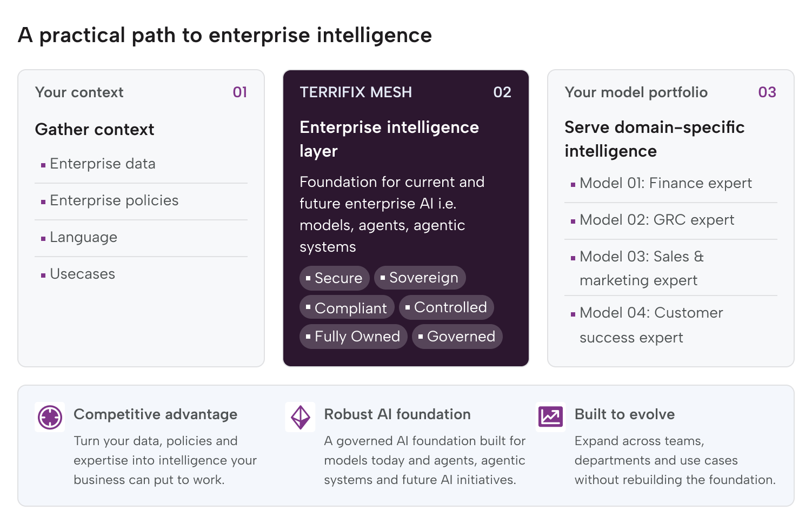Select the Sovereign tag pill
Screen dimensions: 812x524
pyautogui.click(x=420, y=278)
